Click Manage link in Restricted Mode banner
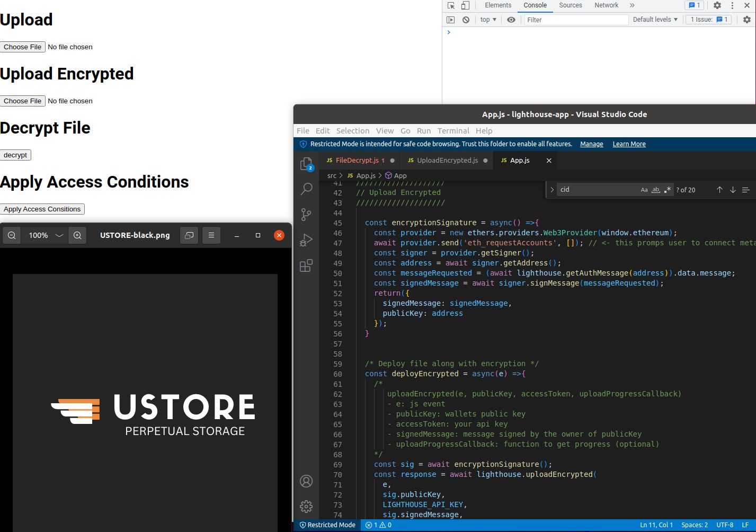The image size is (756, 532). (x=592, y=144)
